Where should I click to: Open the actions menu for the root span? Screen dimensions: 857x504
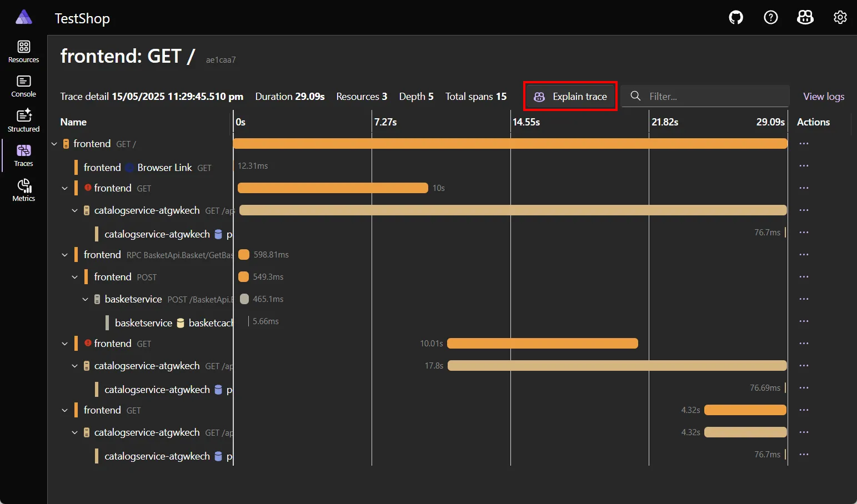(804, 143)
